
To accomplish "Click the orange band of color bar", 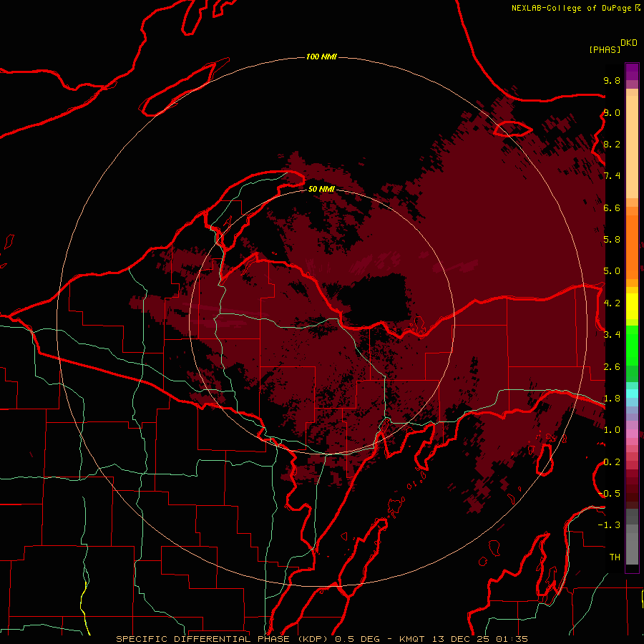I will click(x=632, y=246).
